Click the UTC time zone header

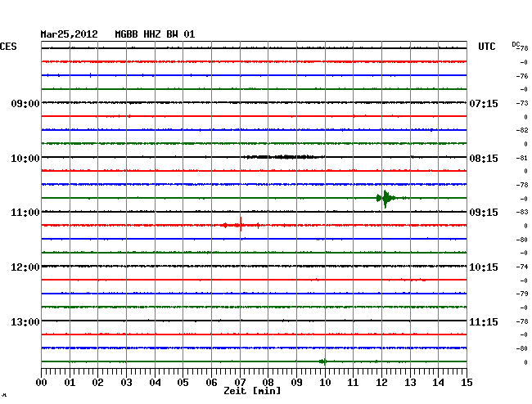tap(486, 47)
